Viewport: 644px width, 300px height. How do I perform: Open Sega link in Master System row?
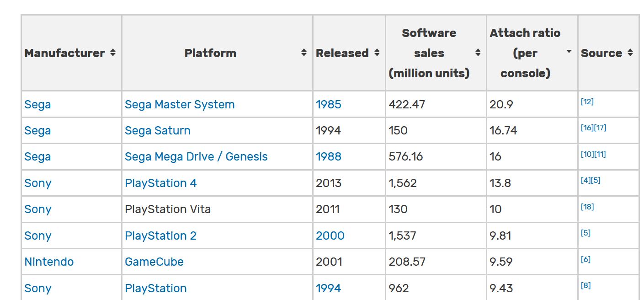37,104
